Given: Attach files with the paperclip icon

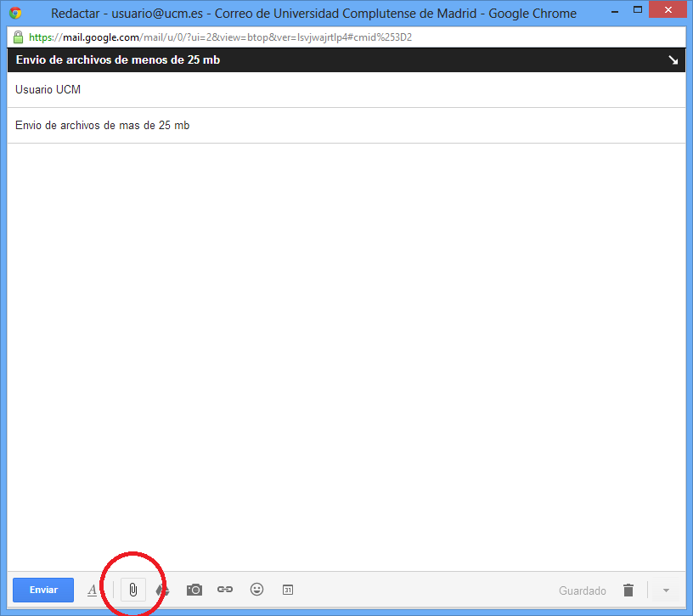Looking at the screenshot, I should click(133, 590).
